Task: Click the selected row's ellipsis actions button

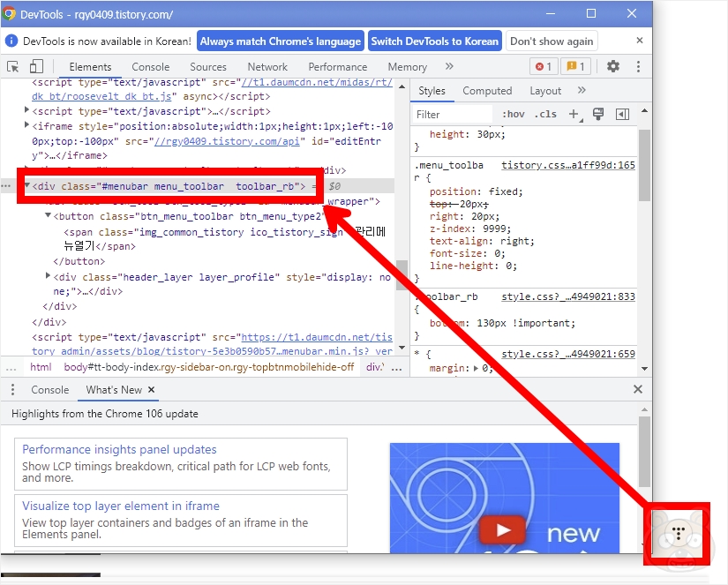Action: (x=5, y=186)
